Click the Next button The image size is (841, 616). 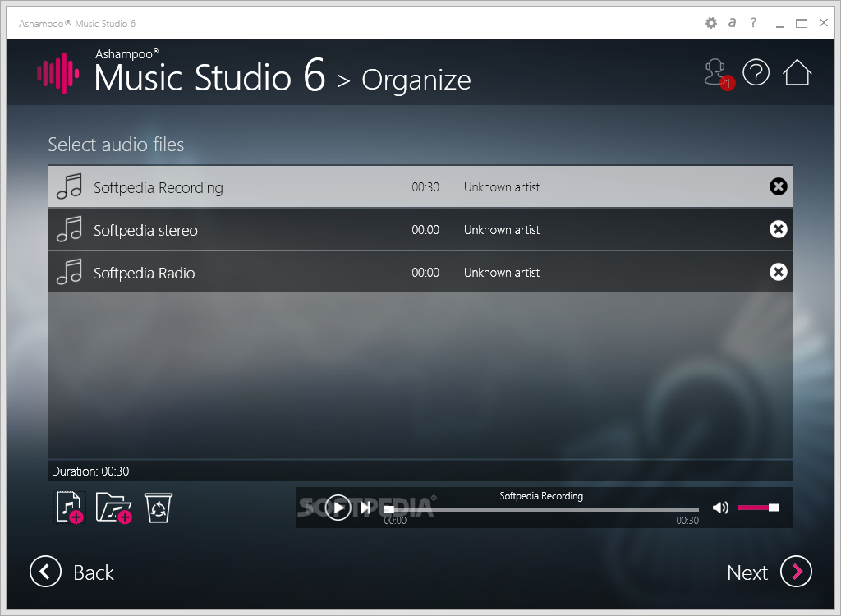coord(769,572)
